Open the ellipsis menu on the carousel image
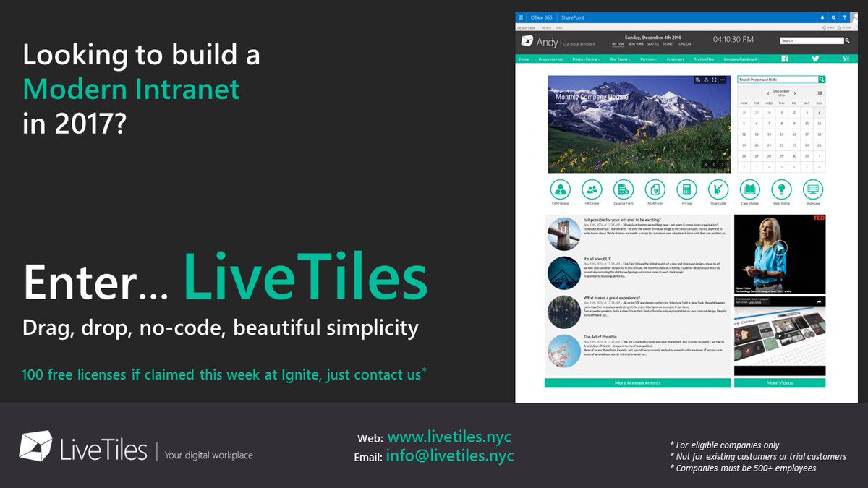The height and width of the screenshot is (488, 868). point(723,80)
